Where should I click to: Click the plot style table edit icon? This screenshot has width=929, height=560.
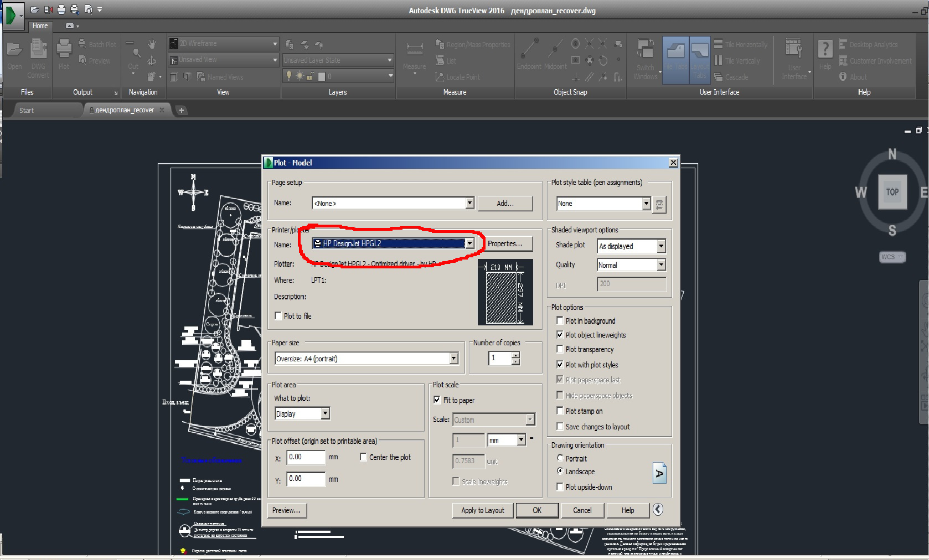659,204
